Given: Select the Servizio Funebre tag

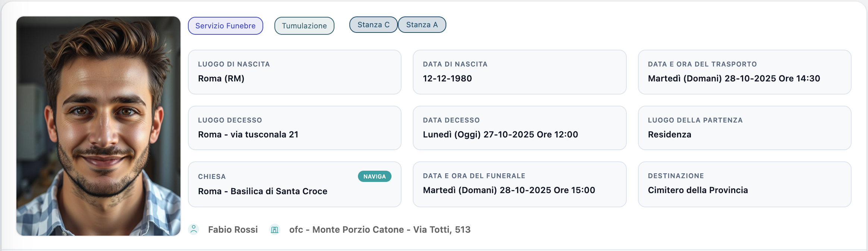Looking at the screenshot, I should point(226,26).
